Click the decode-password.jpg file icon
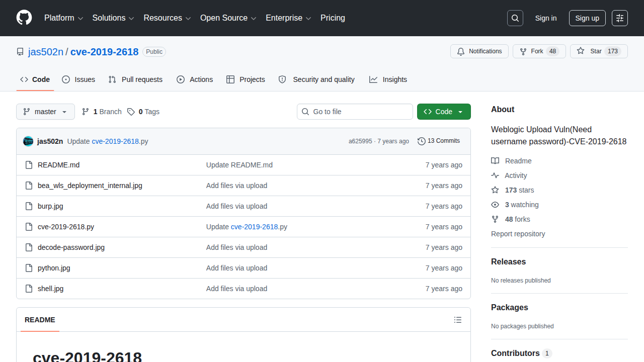644x362 pixels. [x=29, y=247]
